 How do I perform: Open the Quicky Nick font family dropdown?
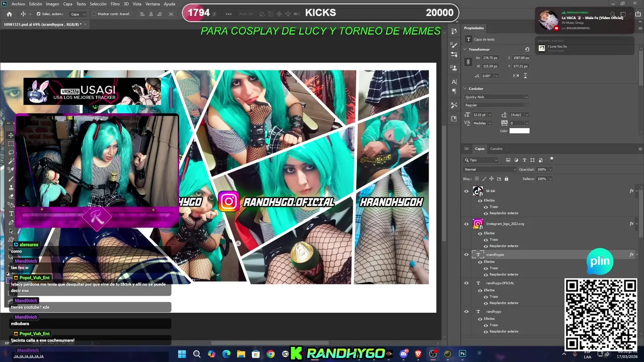(496, 97)
